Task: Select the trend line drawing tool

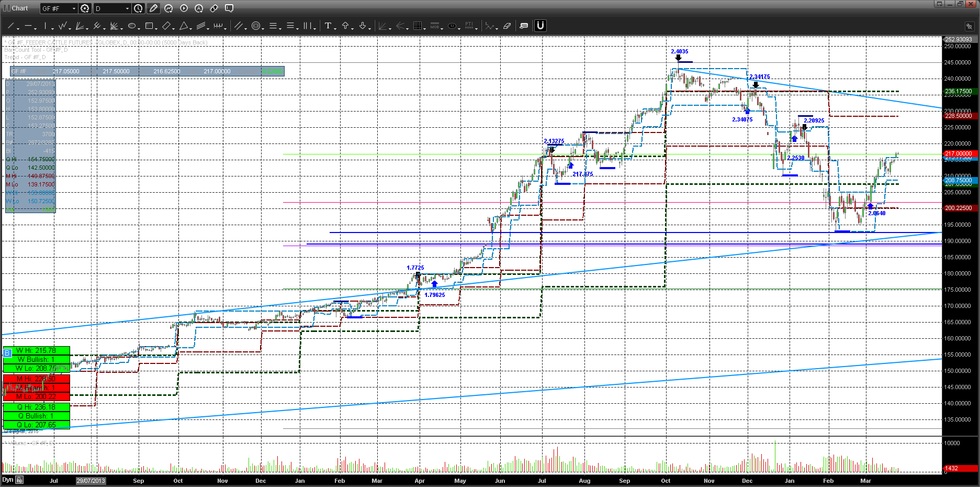Action: [x=10, y=26]
